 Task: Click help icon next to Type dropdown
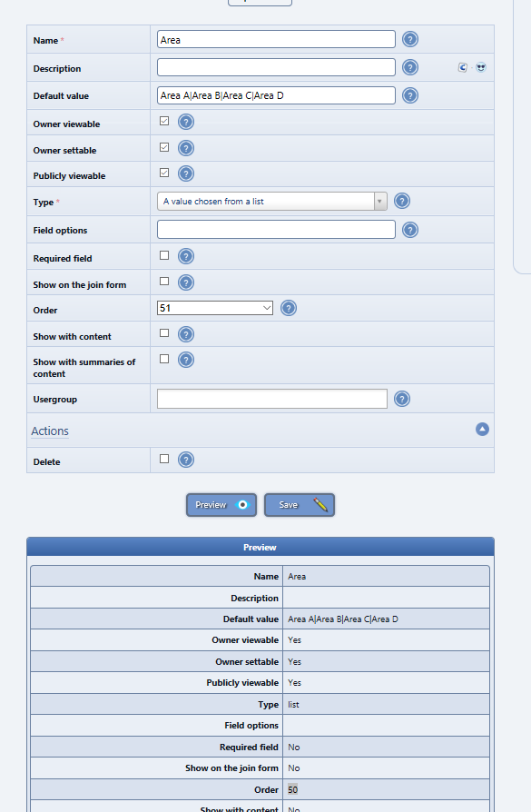coord(401,201)
